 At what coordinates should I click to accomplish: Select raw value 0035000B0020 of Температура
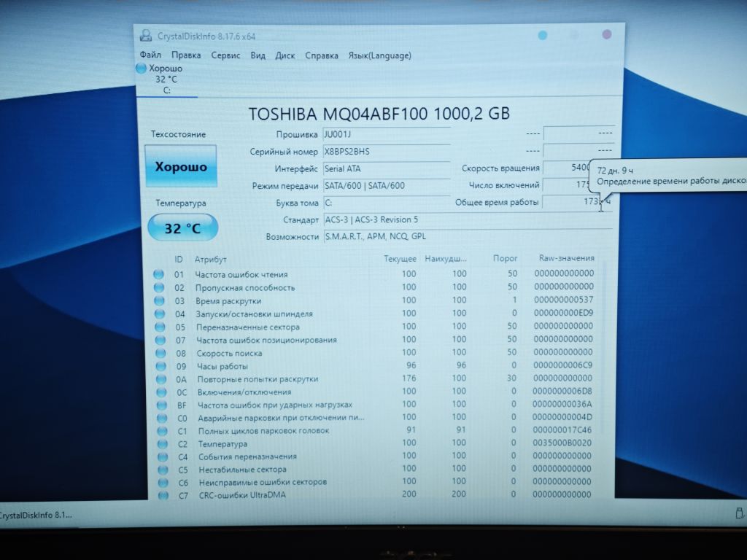click(x=562, y=443)
